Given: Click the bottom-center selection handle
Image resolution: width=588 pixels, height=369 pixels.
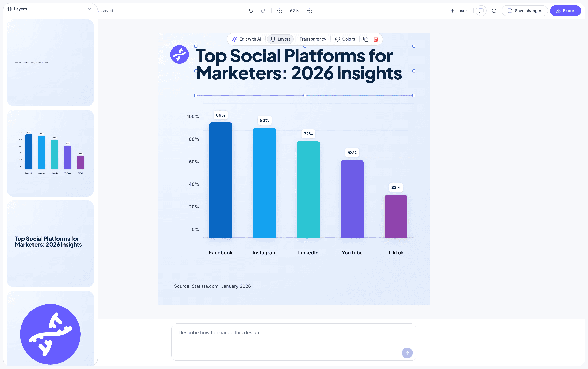Looking at the screenshot, I should click(x=305, y=95).
